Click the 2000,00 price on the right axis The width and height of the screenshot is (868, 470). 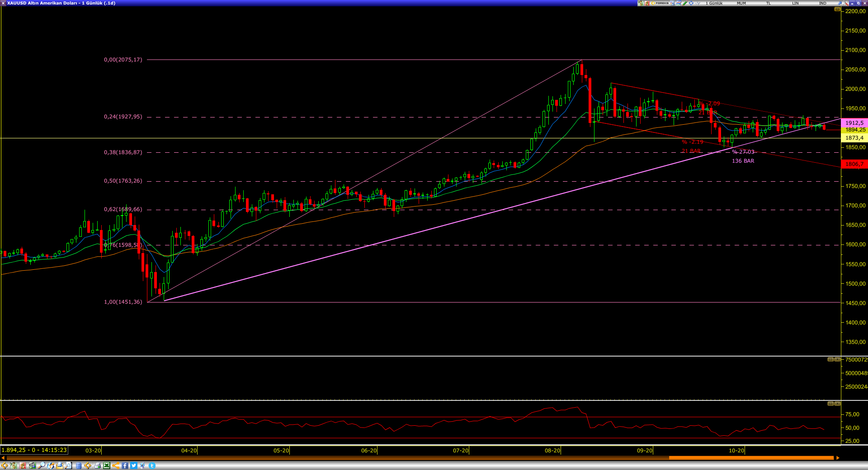855,89
